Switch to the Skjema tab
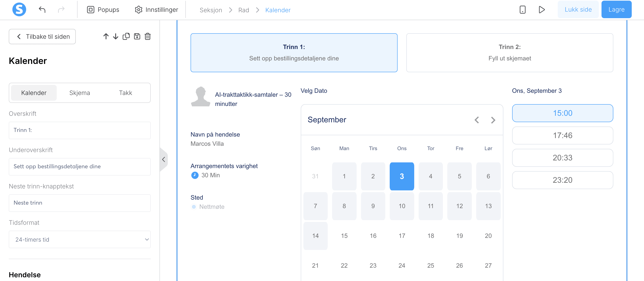 pyautogui.click(x=80, y=93)
